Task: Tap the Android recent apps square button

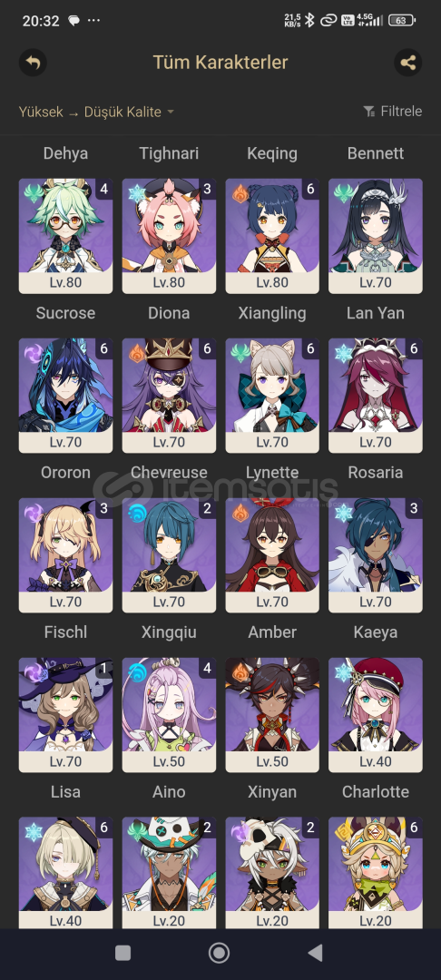Action: point(123,953)
